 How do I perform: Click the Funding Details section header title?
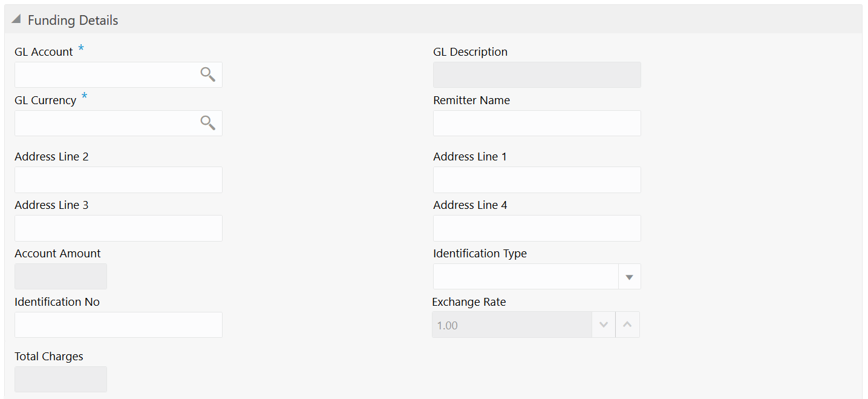(73, 20)
